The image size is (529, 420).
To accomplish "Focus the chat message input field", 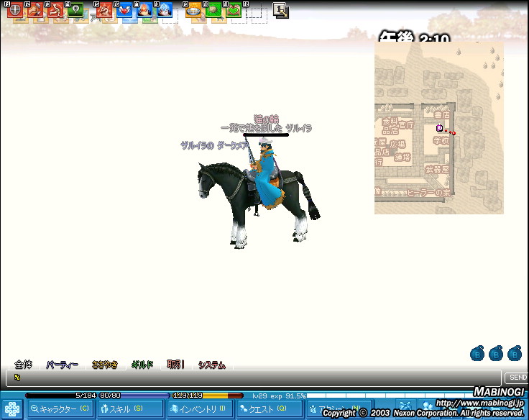I will (x=254, y=378).
